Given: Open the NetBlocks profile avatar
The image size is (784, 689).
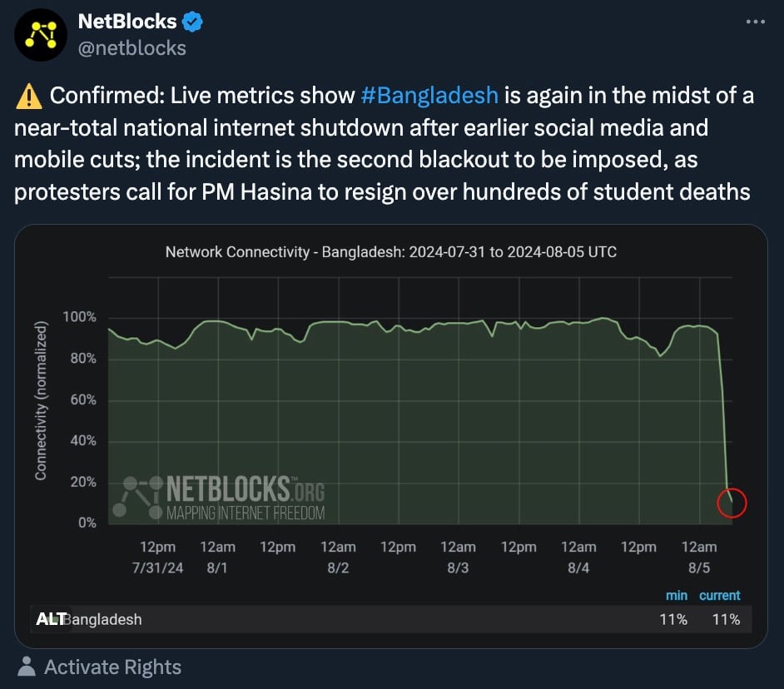Looking at the screenshot, I should click(41, 34).
